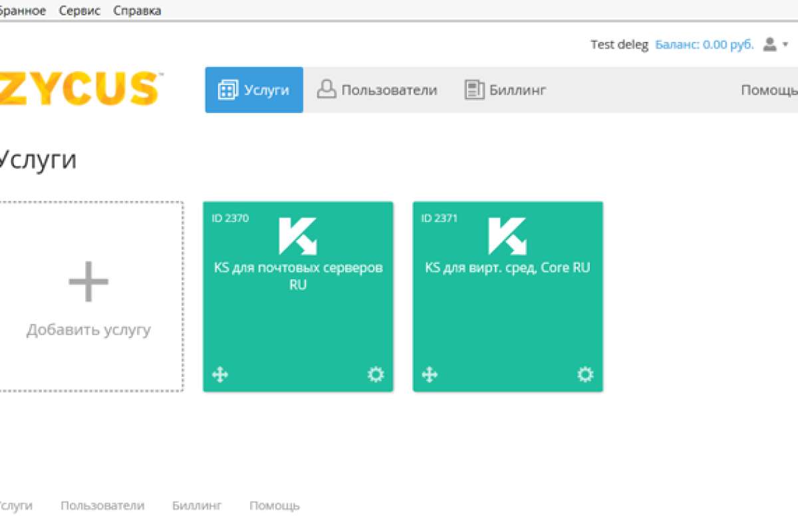Open the Пользователи tab in the top navigation

coord(377,90)
